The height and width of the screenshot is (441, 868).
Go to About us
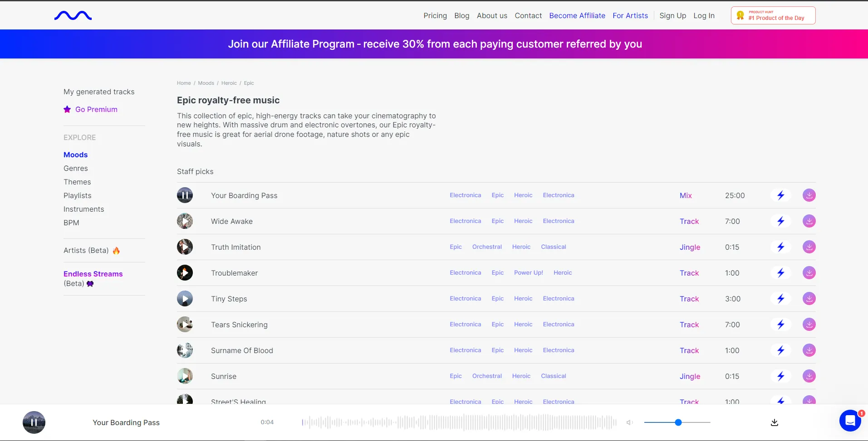(492, 15)
